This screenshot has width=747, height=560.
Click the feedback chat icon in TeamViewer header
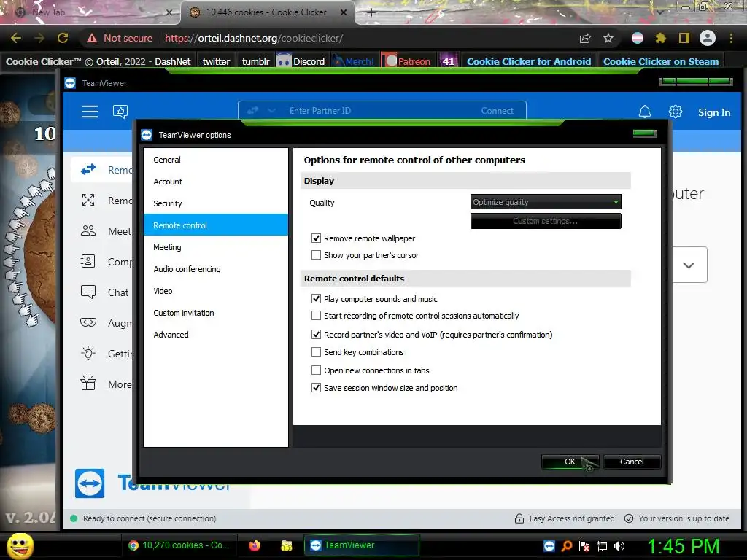pos(120,112)
